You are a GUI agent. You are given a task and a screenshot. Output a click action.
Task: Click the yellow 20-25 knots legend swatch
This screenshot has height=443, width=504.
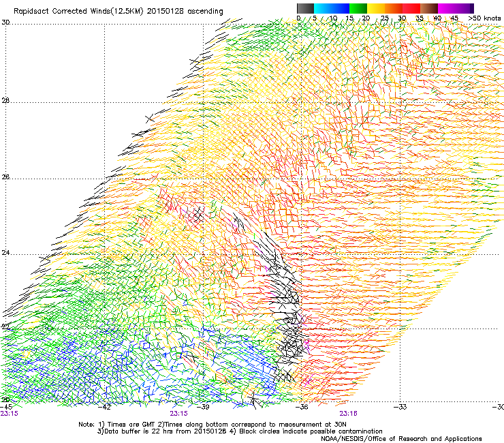click(376, 8)
